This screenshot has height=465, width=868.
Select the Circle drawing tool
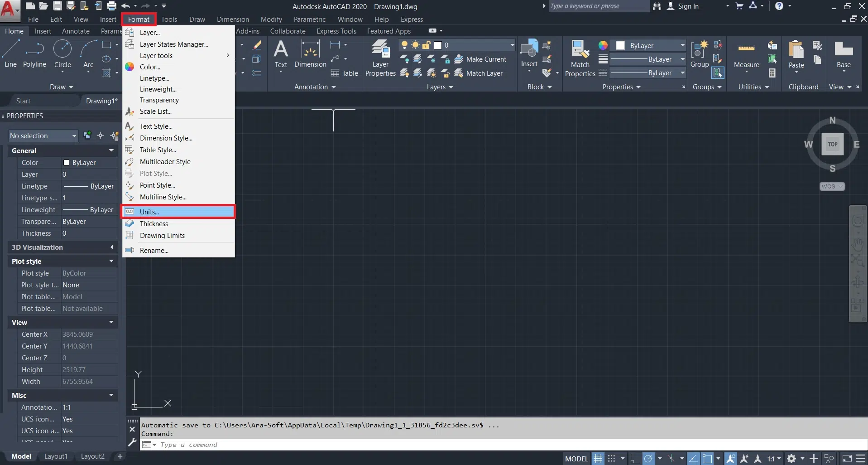point(62,53)
